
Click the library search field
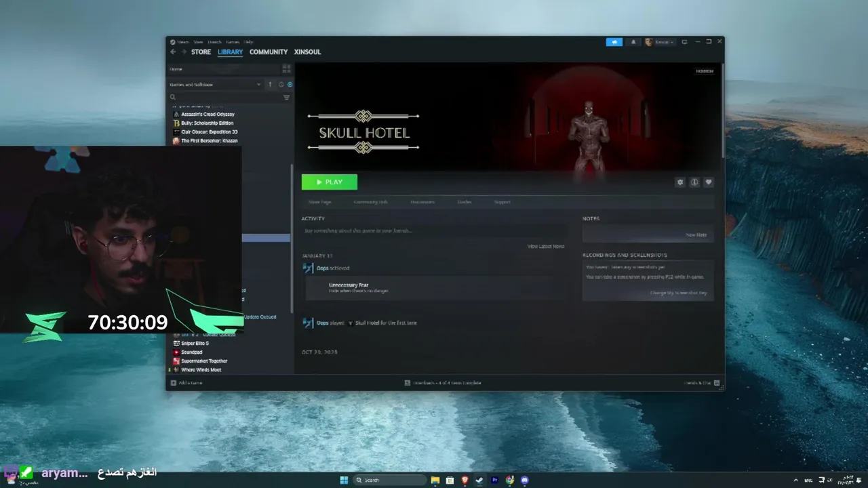click(x=224, y=98)
